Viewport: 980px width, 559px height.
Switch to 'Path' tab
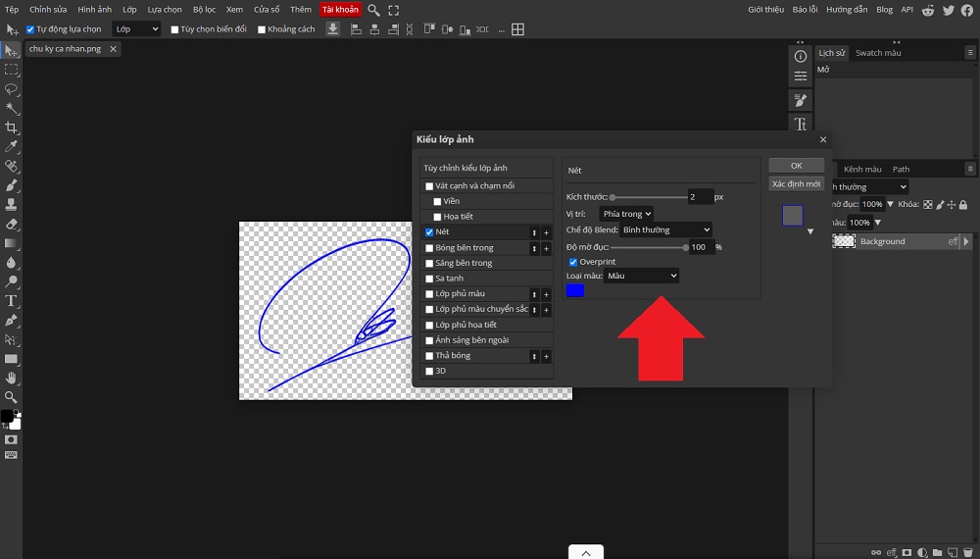coord(901,170)
